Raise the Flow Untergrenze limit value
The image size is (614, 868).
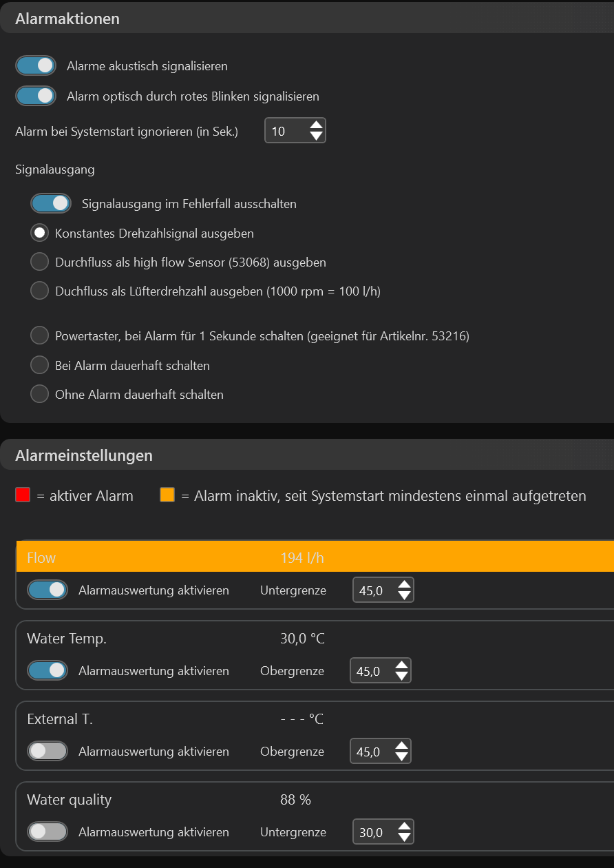pyautogui.click(x=404, y=585)
